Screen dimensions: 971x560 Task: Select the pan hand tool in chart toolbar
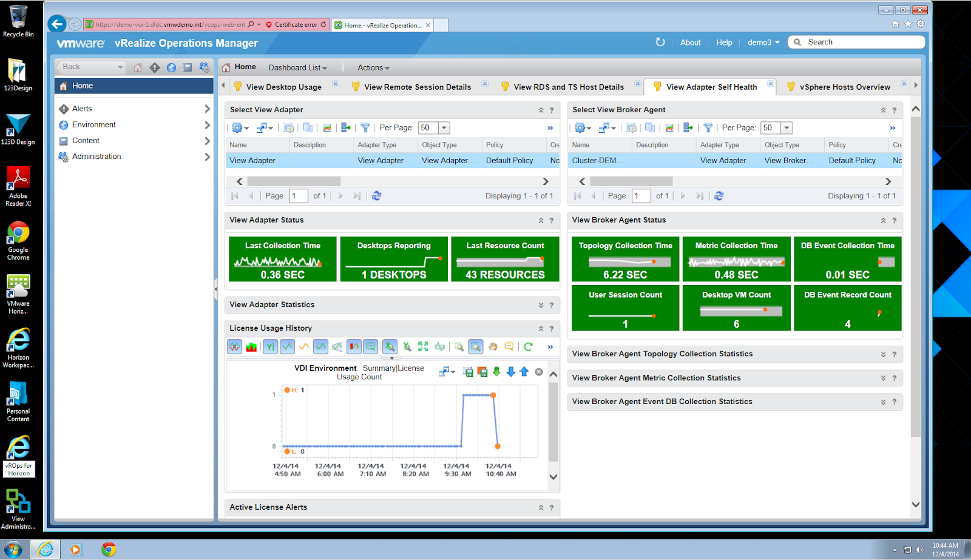(x=493, y=346)
